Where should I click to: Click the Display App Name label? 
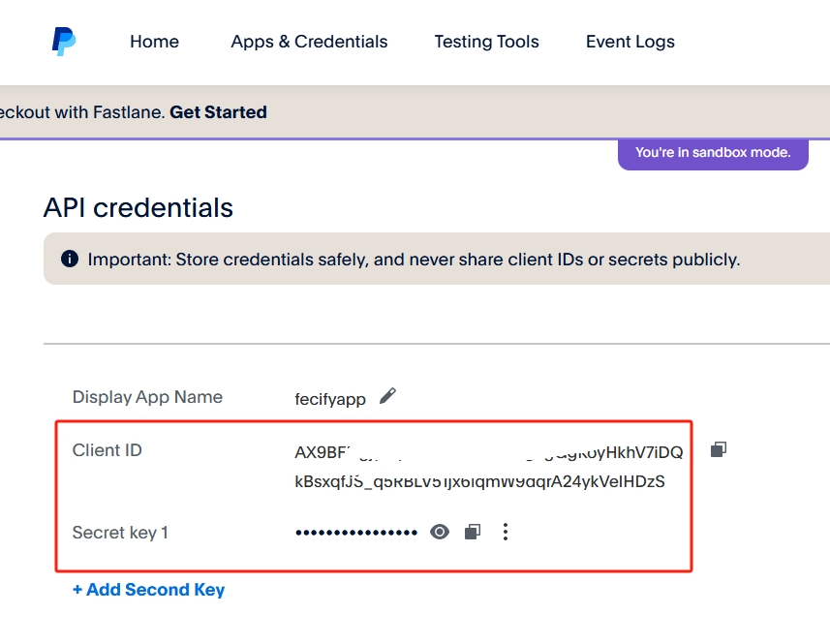click(x=147, y=397)
